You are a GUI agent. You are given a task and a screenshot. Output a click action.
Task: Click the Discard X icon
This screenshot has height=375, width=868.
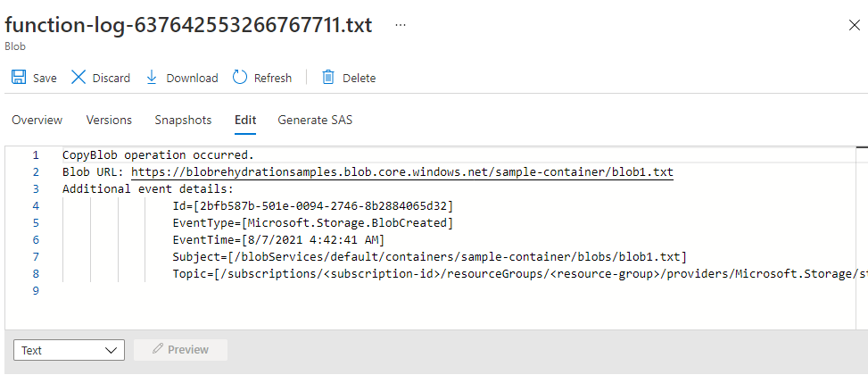79,78
